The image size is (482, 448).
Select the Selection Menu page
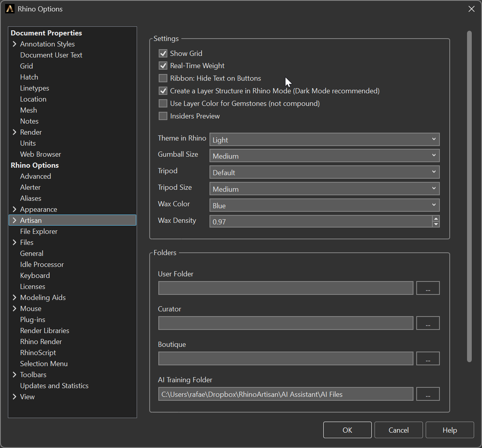[x=44, y=364]
